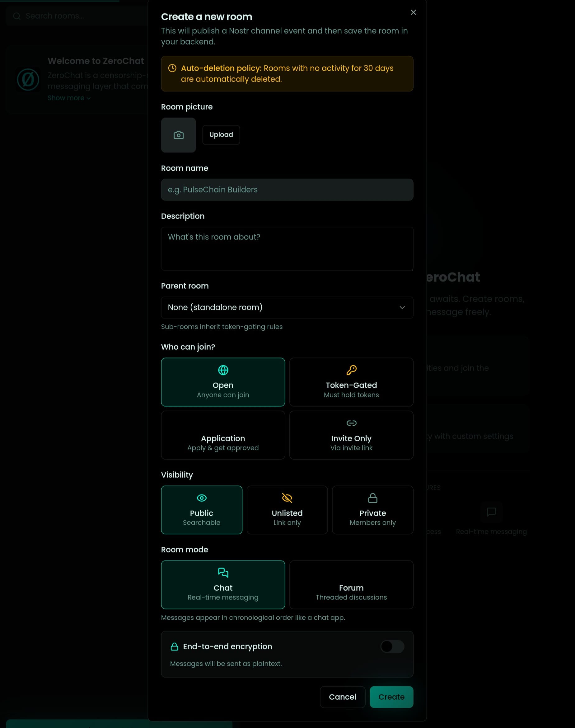The height and width of the screenshot is (728, 575).
Task: Click the "Visibility" section label
Action: pos(177,475)
